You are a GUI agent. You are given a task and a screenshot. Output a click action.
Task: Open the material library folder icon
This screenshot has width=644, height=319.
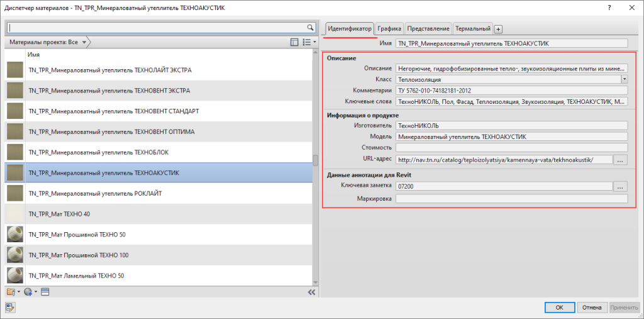point(11,292)
